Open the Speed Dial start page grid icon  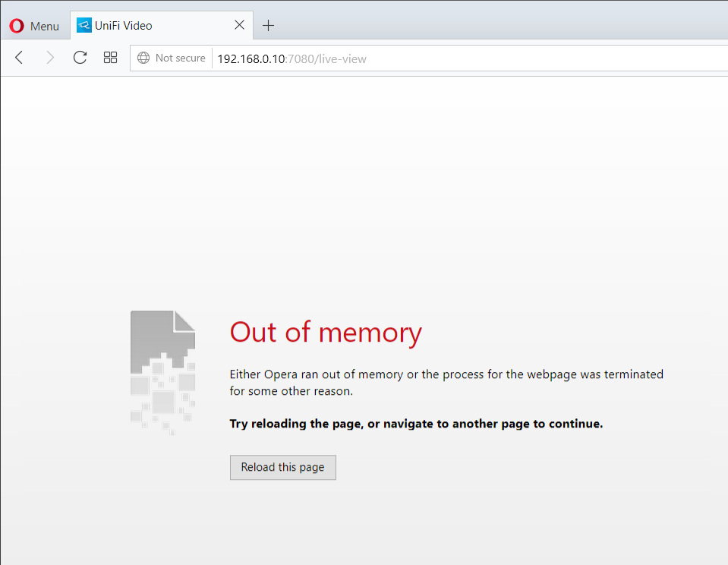[x=110, y=58]
